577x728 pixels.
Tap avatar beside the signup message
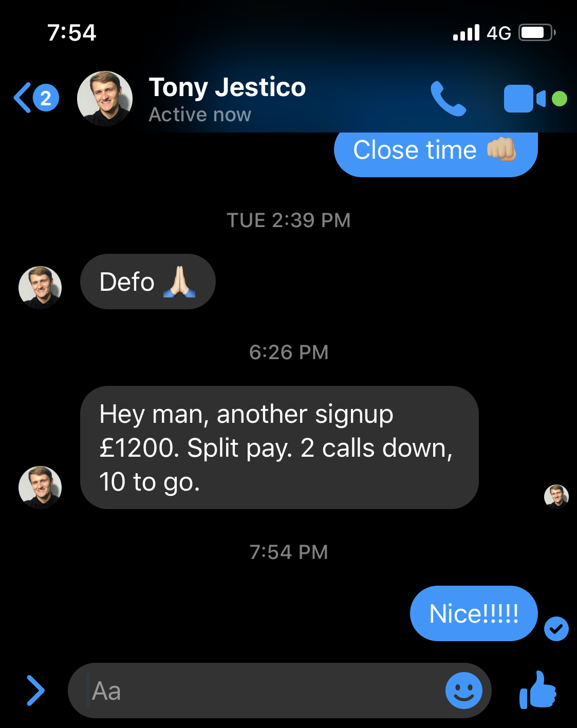(40, 487)
